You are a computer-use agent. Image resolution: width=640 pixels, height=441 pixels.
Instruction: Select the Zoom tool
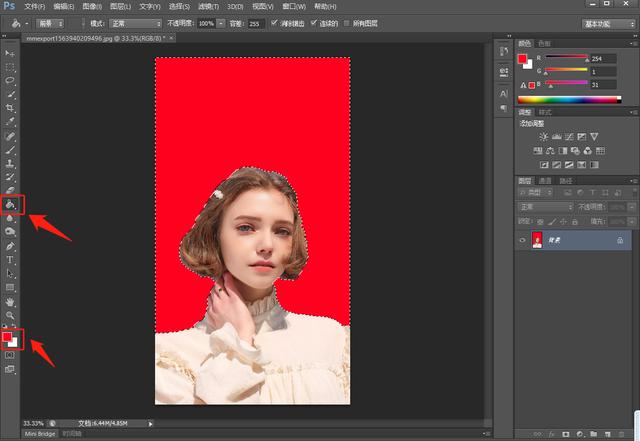[x=10, y=315]
